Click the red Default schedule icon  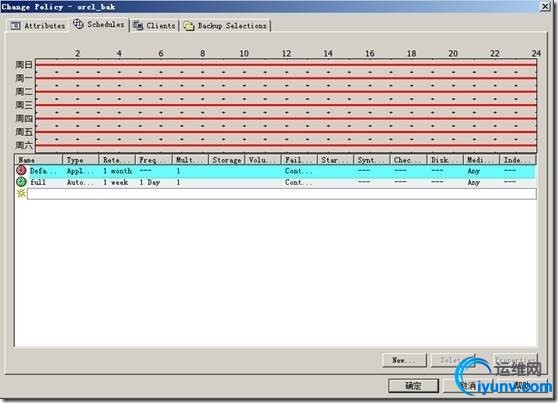tap(21, 171)
